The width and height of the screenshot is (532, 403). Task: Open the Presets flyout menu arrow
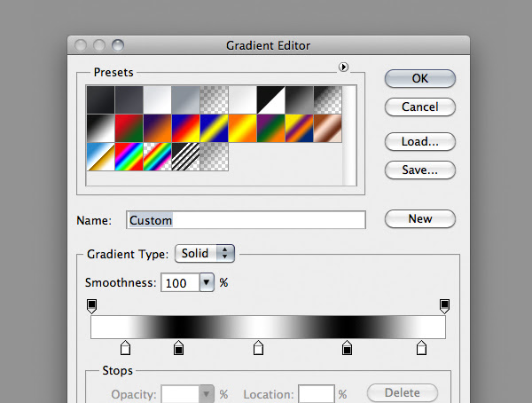343,67
